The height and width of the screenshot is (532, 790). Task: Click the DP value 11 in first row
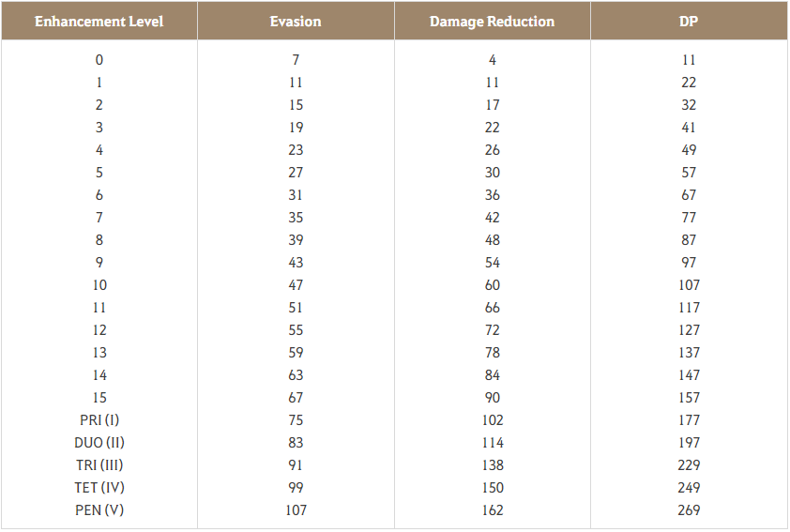coord(689,59)
